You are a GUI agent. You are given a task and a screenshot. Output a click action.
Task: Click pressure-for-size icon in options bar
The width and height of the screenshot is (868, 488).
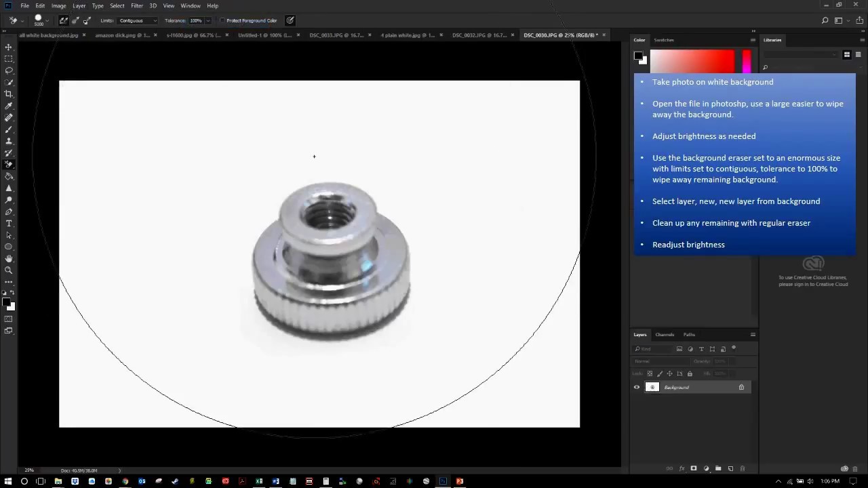[290, 20]
